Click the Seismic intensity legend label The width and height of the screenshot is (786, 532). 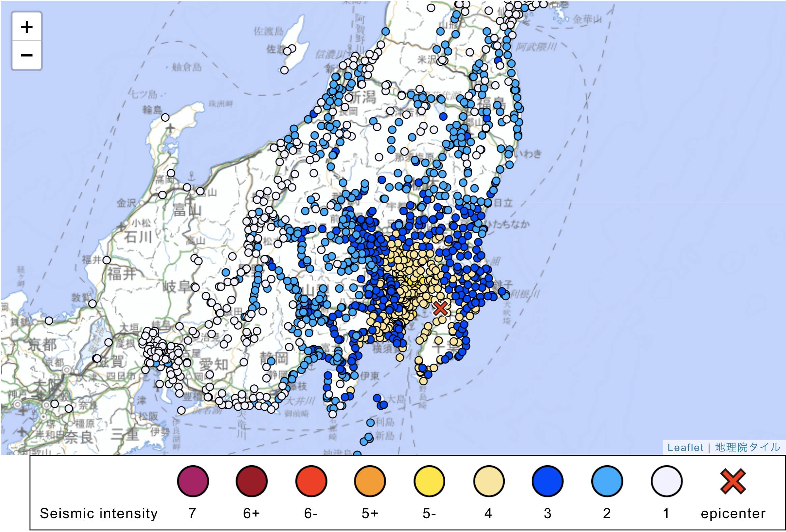coord(99,513)
